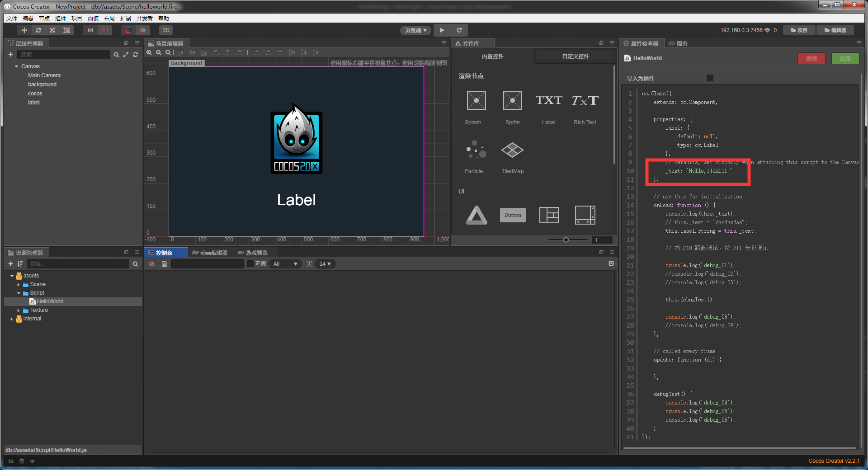Select the rotate transform tool
This screenshot has width=868, height=470.
pos(38,30)
